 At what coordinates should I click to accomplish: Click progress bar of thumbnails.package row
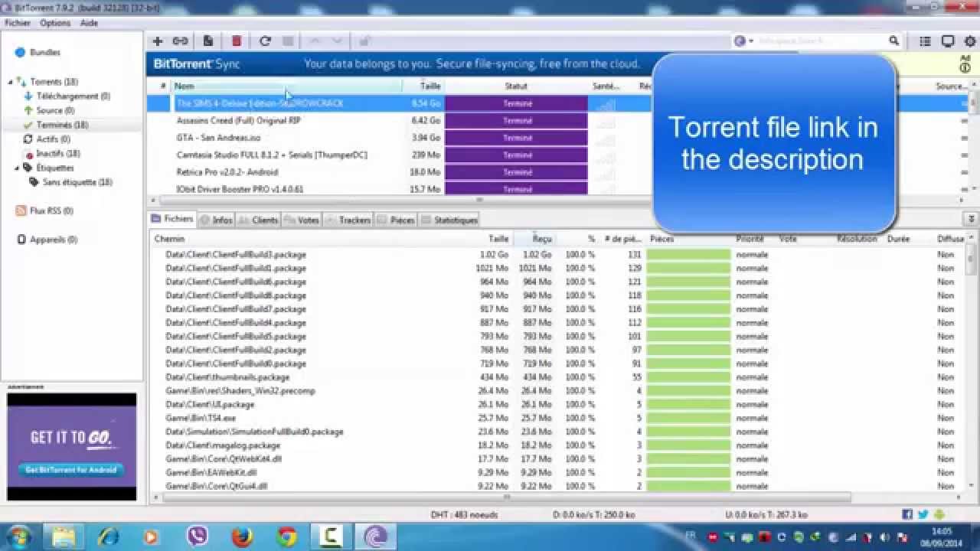[x=688, y=377]
